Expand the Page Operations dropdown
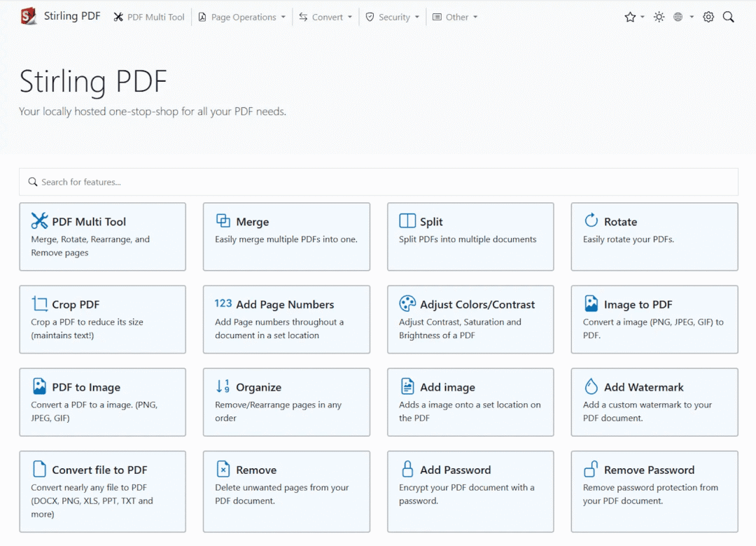This screenshot has width=756, height=546. click(241, 17)
